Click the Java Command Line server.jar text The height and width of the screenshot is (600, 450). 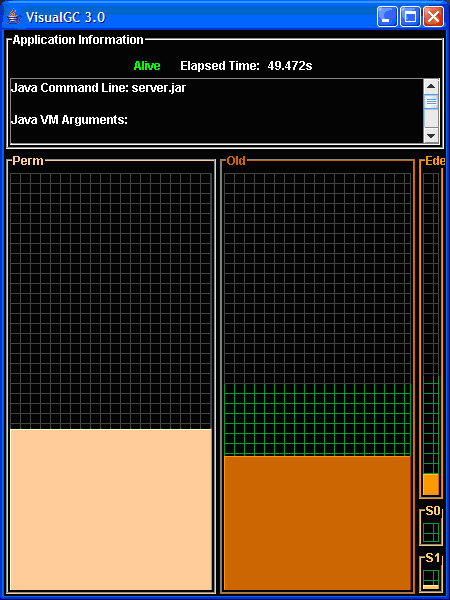(x=98, y=88)
